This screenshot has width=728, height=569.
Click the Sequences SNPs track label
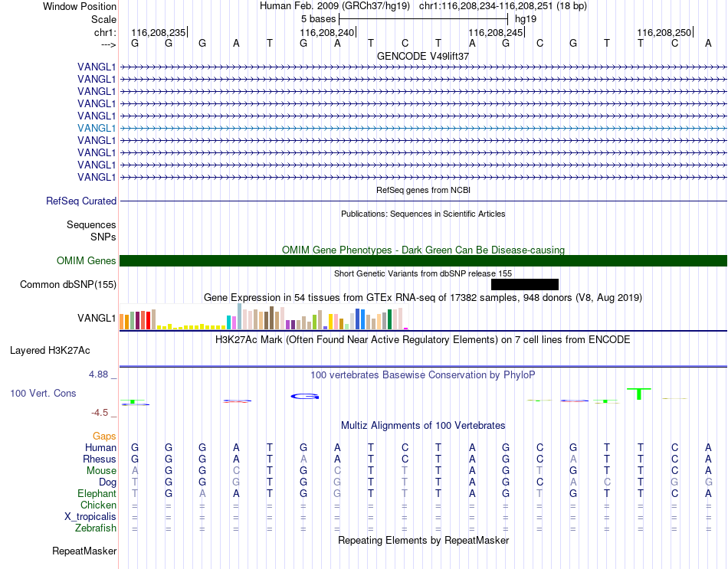(x=91, y=231)
